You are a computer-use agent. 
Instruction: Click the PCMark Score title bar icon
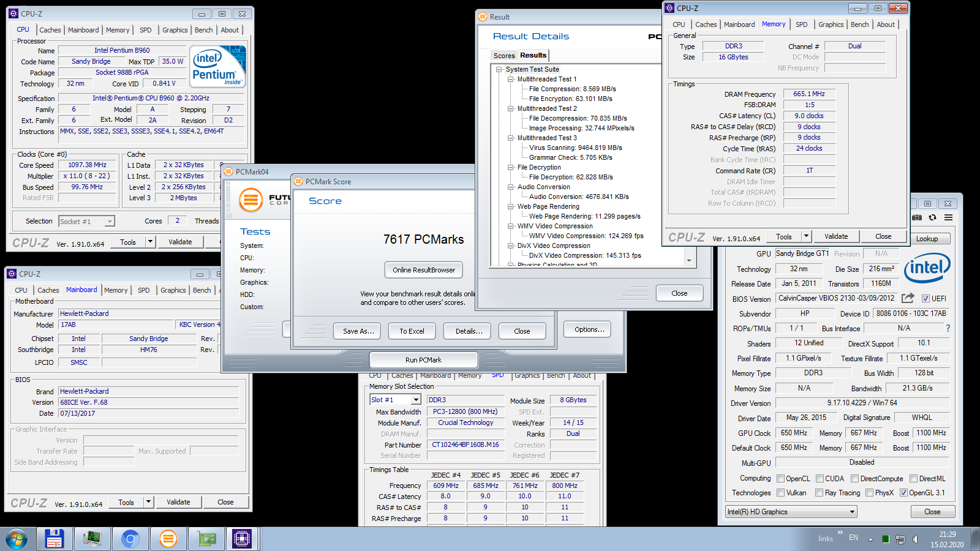click(x=298, y=181)
